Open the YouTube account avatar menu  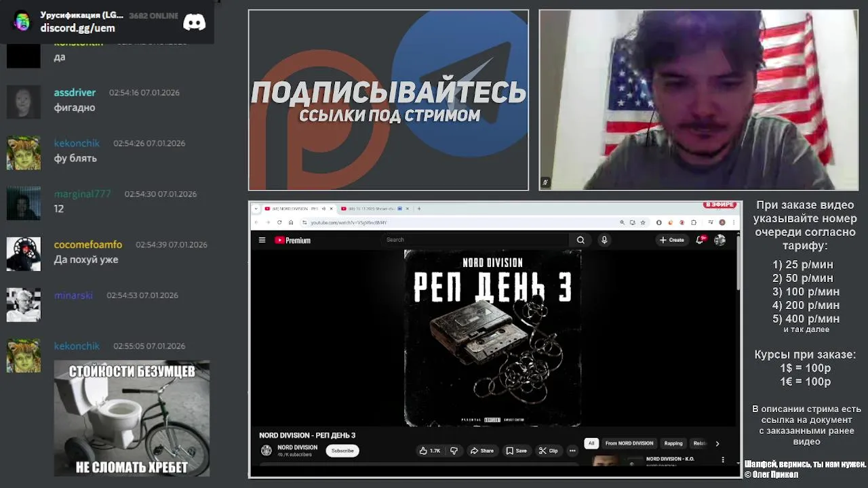pyautogui.click(x=719, y=240)
